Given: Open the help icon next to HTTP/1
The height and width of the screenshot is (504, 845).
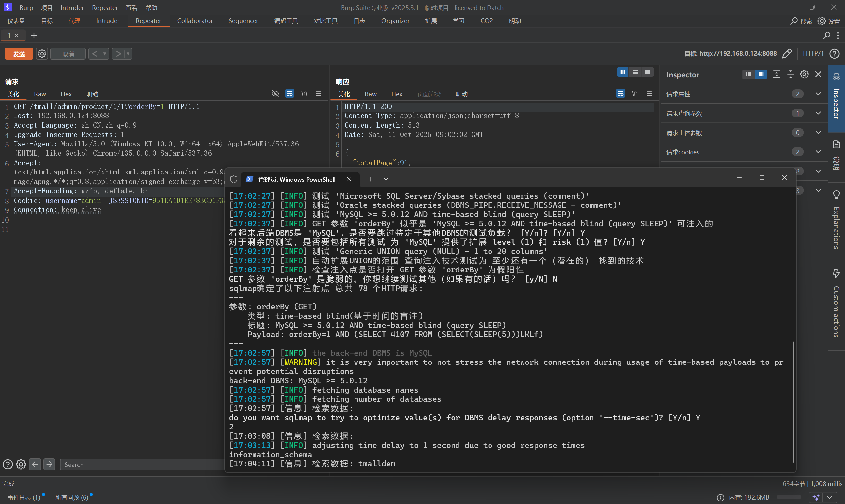Looking at the screenshot, I should (x=834, y=54).
